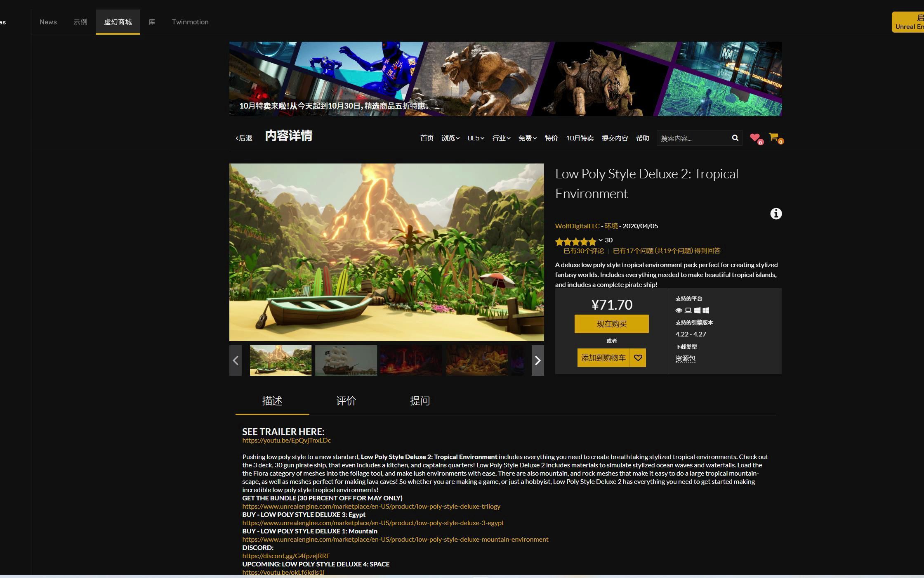Toggle the wishlist heart beside 添加到购物车
This screenshot has width=924, height=578.
point(638,358)
